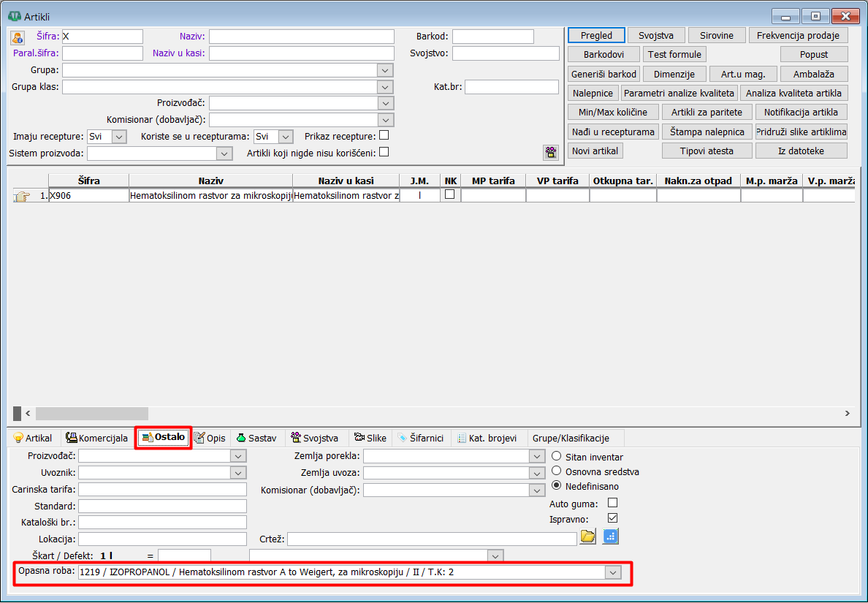Click the user icon beside the Šifra field
The width and height of the screenshot is (868, 603).
(x=17, y=38)
